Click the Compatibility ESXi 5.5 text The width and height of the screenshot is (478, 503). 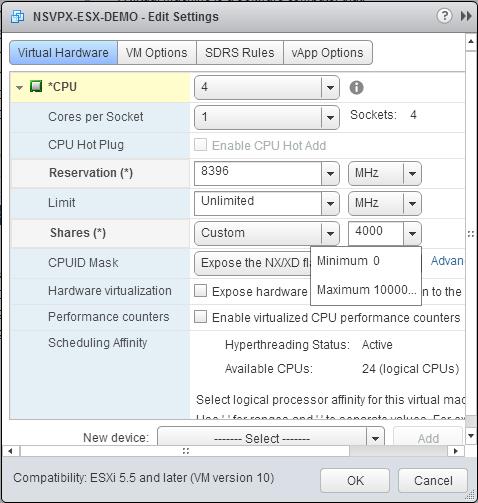[x=143, y=478]
